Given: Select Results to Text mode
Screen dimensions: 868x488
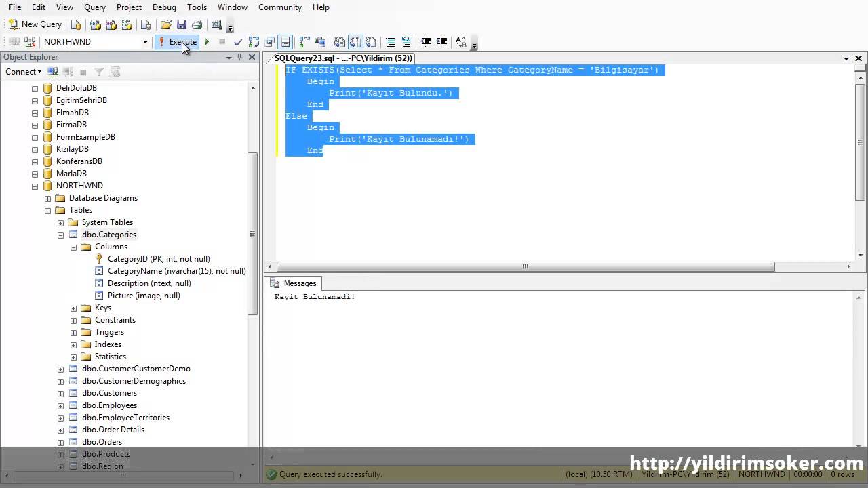Looking at the screenshot, I should click(x=340, y=42).
